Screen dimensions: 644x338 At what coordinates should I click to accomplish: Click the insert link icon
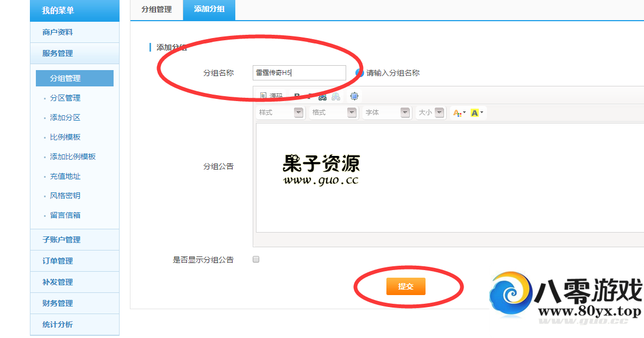coord(323,96)
